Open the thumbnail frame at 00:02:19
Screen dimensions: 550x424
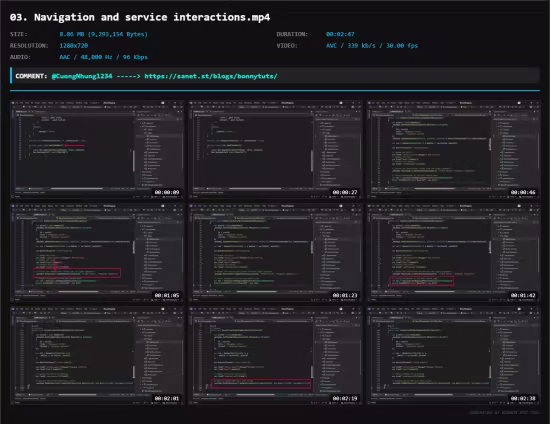[275, 356]
